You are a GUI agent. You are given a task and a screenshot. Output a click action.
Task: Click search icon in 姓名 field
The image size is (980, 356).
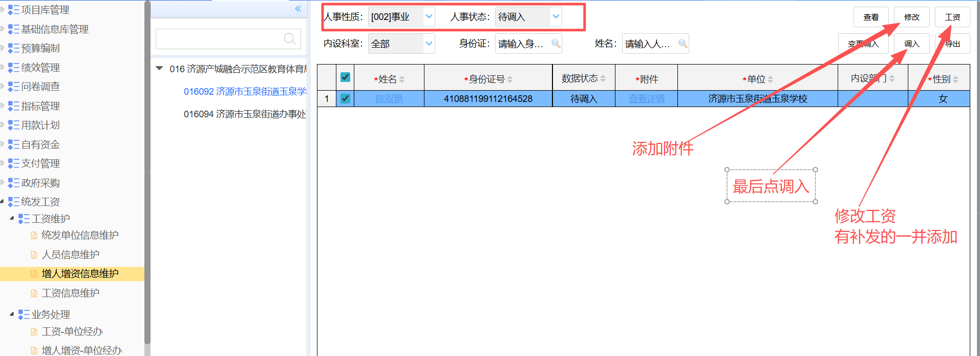click(x=683, y=44)
